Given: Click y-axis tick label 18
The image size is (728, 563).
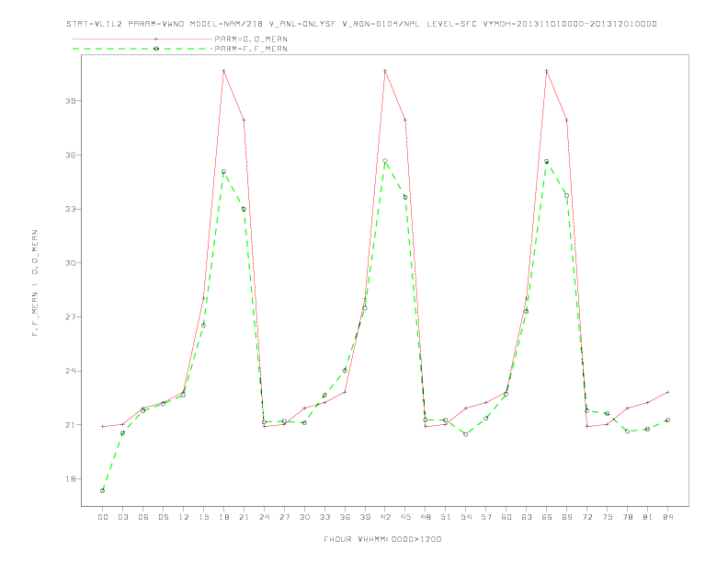Looking at the screenshot, I should click(71, 479).
